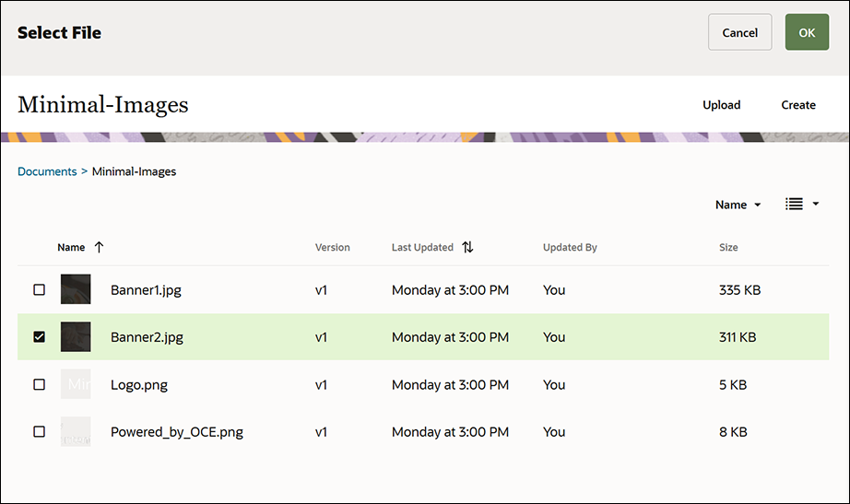Open the Name sort-by dropdown

click(738, 205)
